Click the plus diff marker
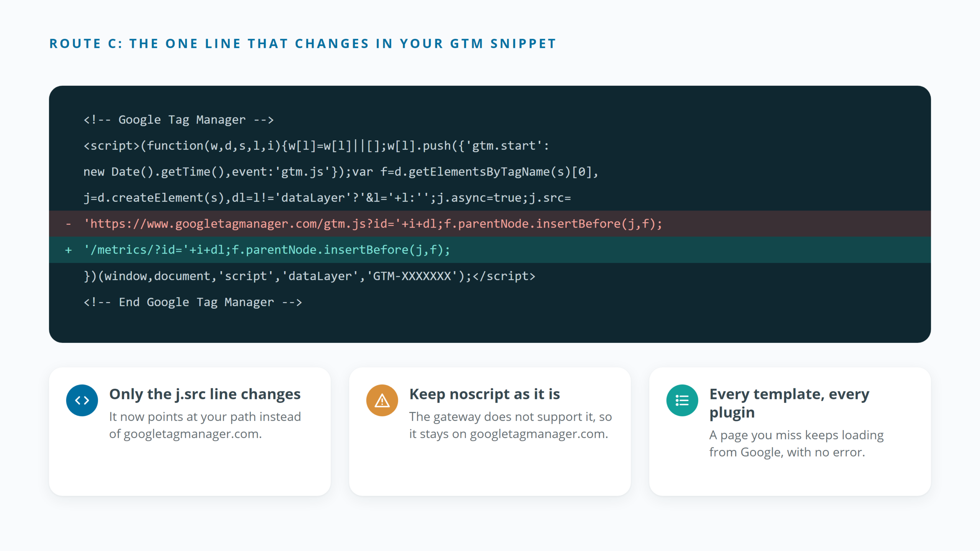Screen dimensions: 980x551 click(x=69, y=250)
